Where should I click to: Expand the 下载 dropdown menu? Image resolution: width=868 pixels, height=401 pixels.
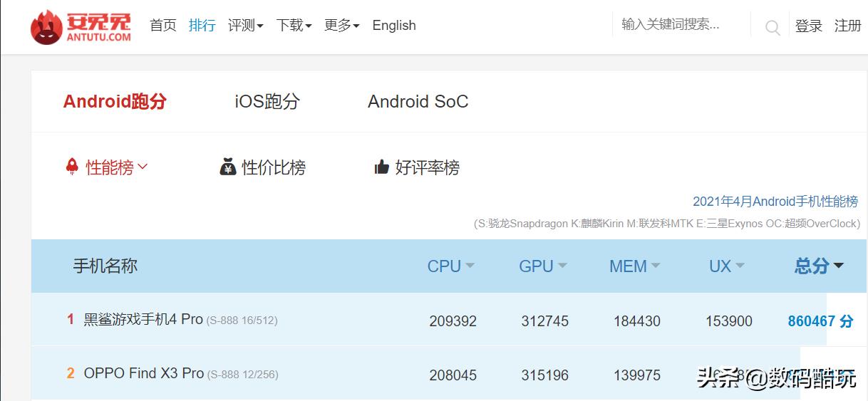coord(294,25)
